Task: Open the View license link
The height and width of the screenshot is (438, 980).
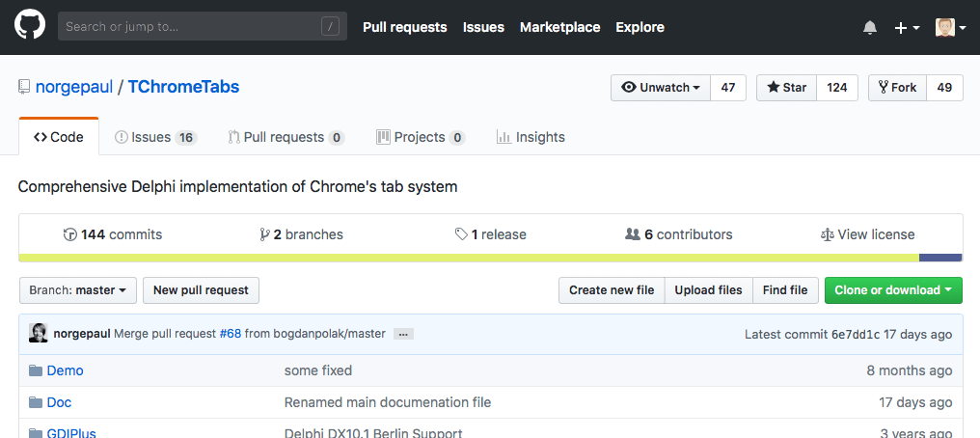Action: click(867, 234)
